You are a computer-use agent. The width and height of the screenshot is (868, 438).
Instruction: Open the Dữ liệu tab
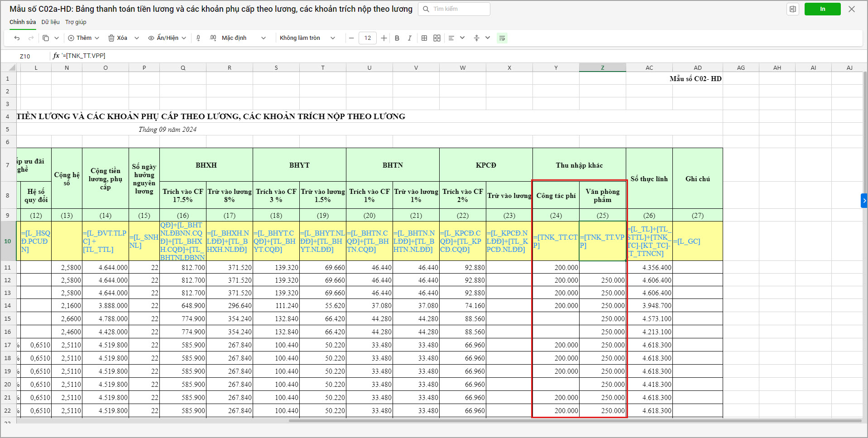click(50, 22)
